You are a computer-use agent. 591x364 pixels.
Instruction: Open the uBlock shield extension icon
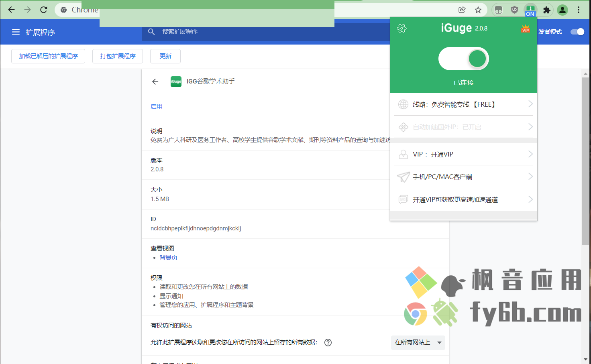click(514, 10)
